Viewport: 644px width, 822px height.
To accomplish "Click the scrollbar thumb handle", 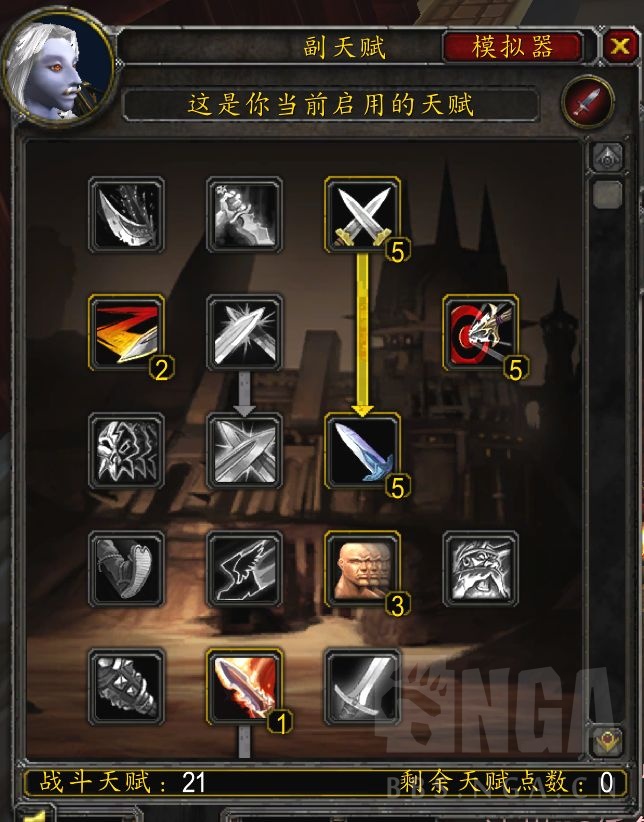I will [607, 194].
